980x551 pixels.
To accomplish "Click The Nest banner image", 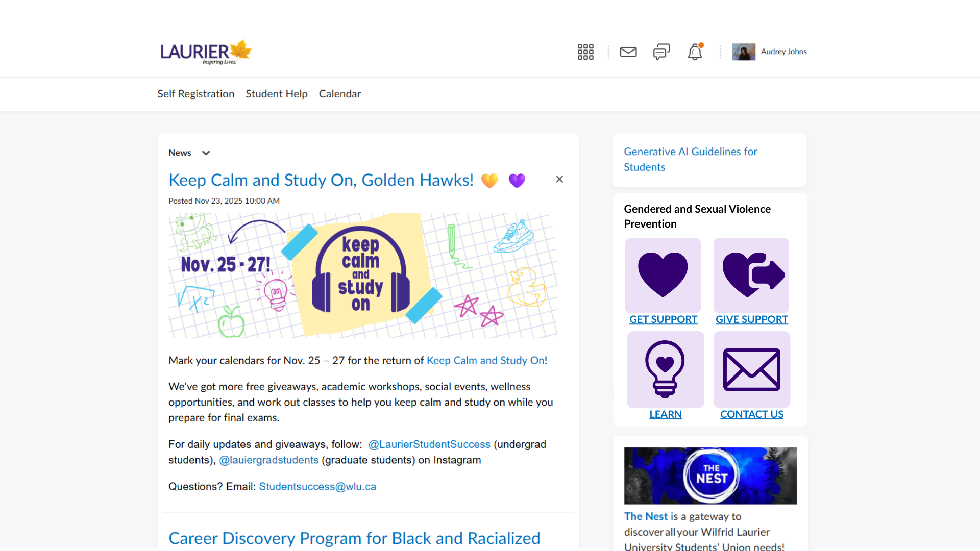I will point(710,475).
